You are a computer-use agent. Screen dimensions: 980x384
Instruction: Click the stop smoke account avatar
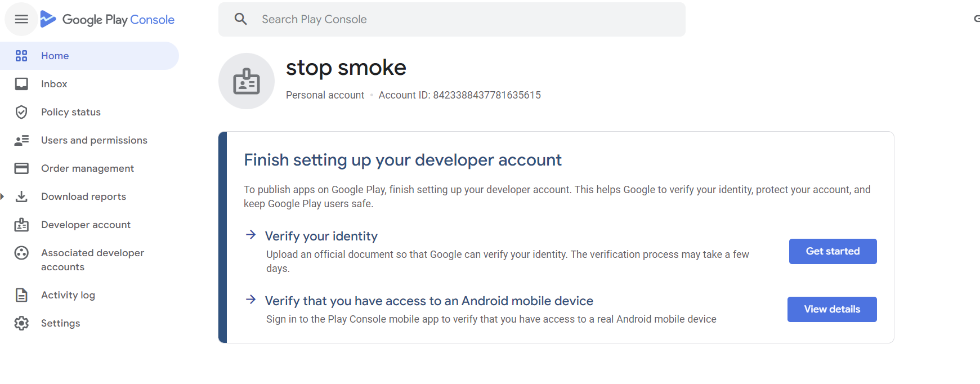tap(247, 81)
